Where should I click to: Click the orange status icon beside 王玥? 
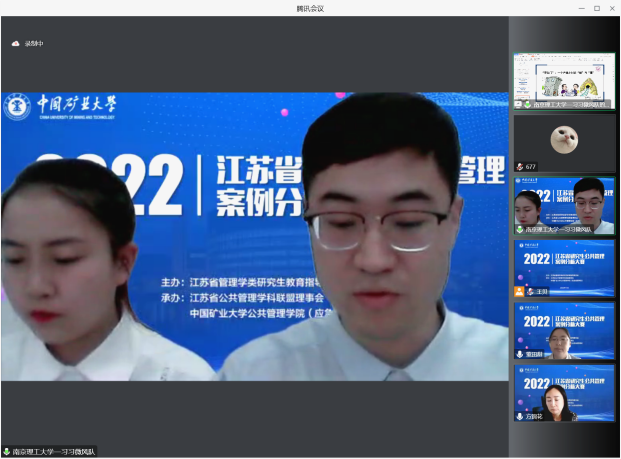520,291
